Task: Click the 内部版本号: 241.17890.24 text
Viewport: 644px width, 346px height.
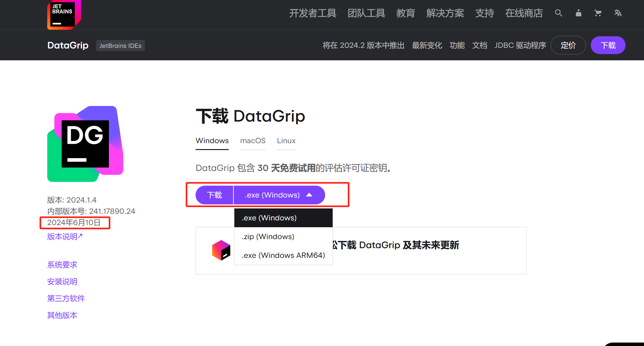Action: coord(91,211)
